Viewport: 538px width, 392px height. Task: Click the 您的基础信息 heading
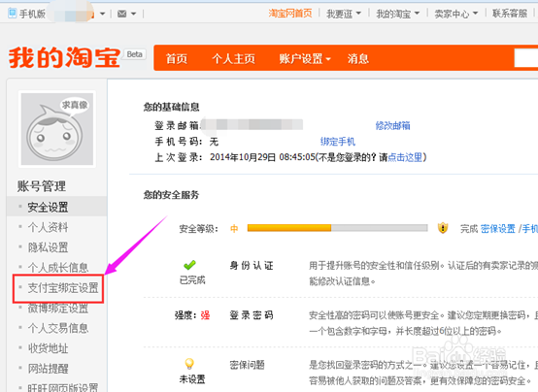tap(171, 107)
